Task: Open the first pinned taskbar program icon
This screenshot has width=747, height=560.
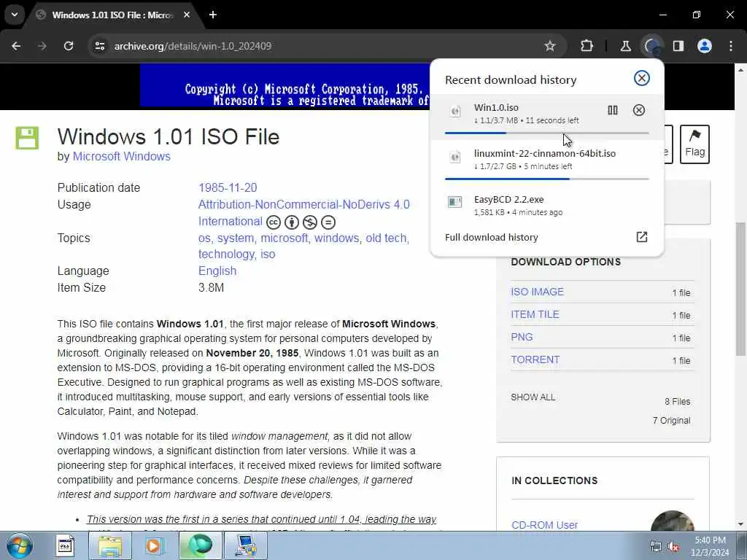Action: point(65,545)
